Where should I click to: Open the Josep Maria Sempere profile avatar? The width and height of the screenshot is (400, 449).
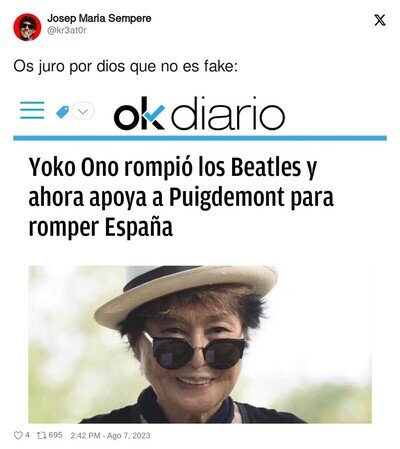click(x=27, y=27)
